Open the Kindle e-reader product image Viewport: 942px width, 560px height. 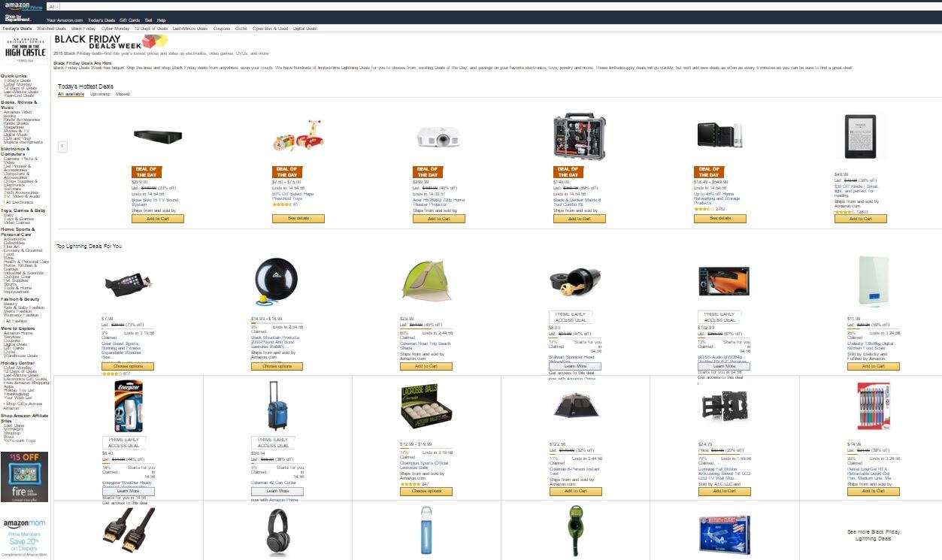click(860, 137)
